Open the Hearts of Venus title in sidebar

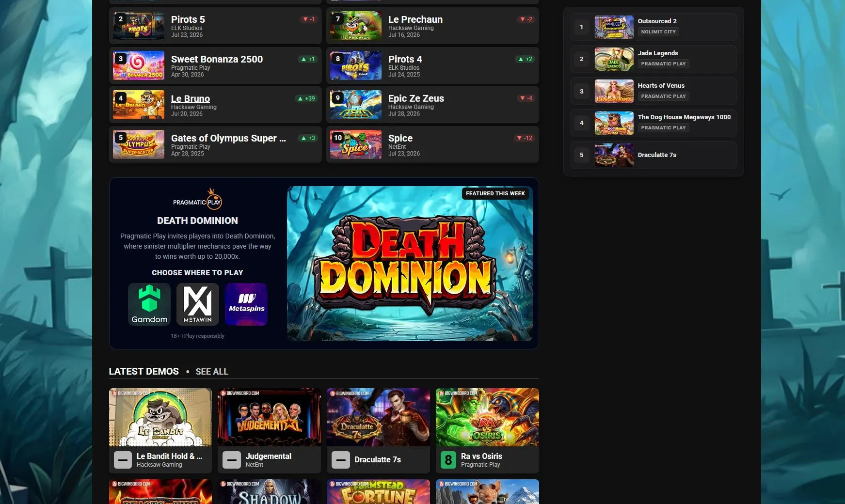pyautogui.click(x=661, y=86)
